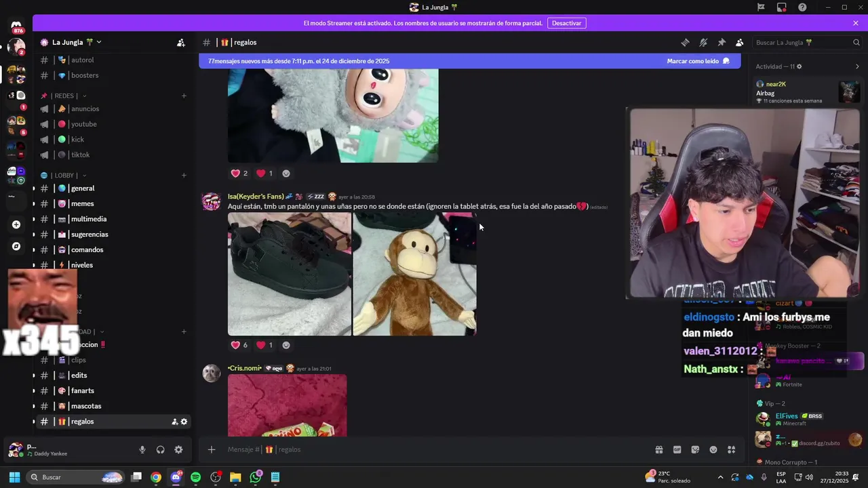Click the search magnifier in Buscar La Jungla
868x488 pixels.
856,42
